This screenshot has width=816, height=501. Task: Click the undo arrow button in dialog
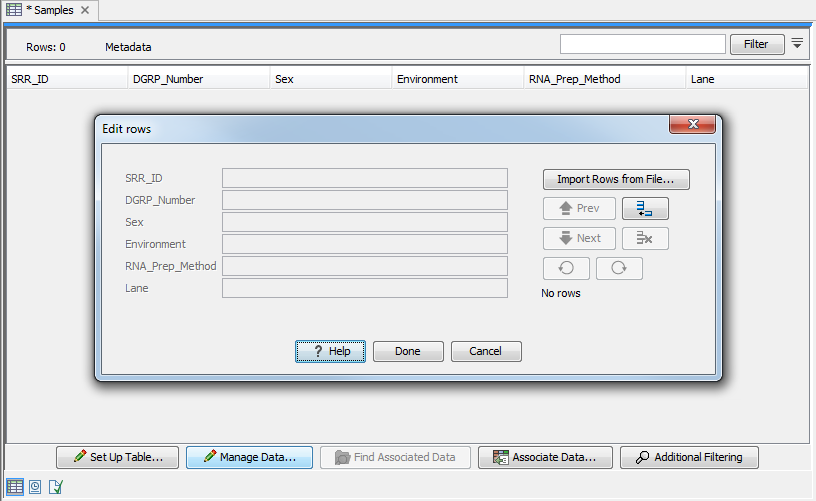pyautogui.click(x=566, y=269)
